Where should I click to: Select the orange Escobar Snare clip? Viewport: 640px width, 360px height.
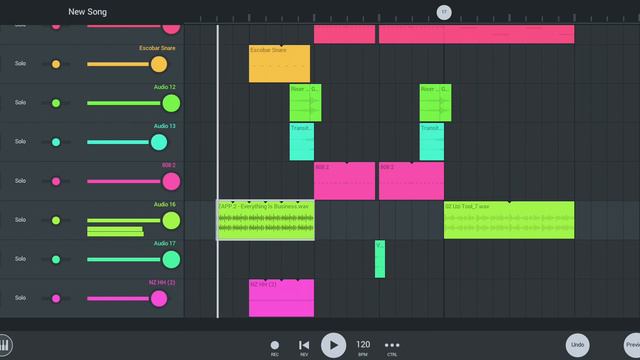pos(280,64)
